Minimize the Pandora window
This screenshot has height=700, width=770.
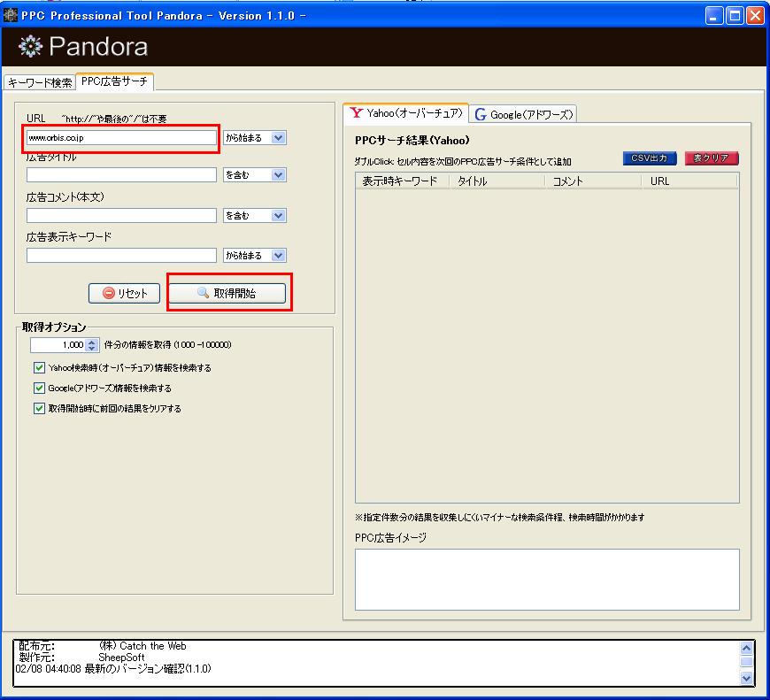(714, 16)
